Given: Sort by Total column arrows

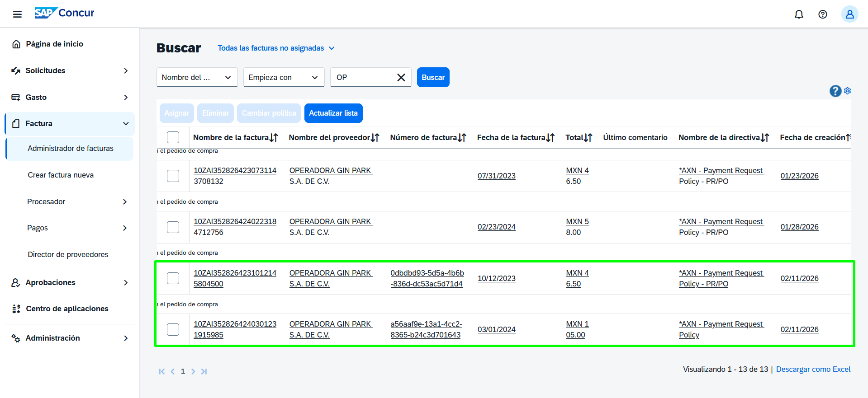Looking at the screenshot, I should click(x=588, y=138).
